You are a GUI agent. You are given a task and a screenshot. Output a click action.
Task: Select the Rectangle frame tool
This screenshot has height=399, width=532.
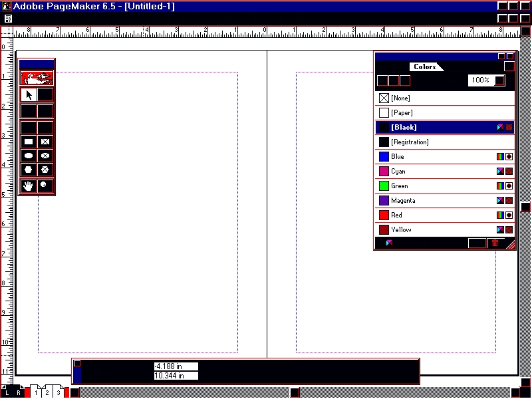pyautogui.click(x=45, y=142)
